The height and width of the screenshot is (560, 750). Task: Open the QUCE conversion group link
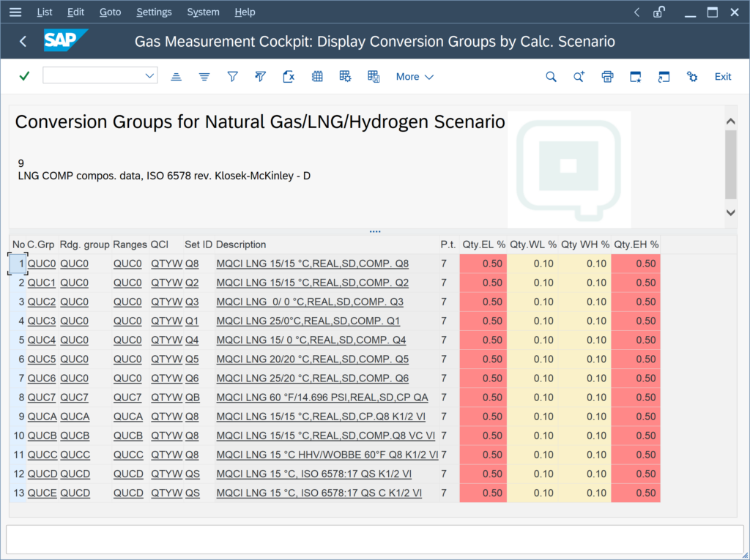click(42, 493)
